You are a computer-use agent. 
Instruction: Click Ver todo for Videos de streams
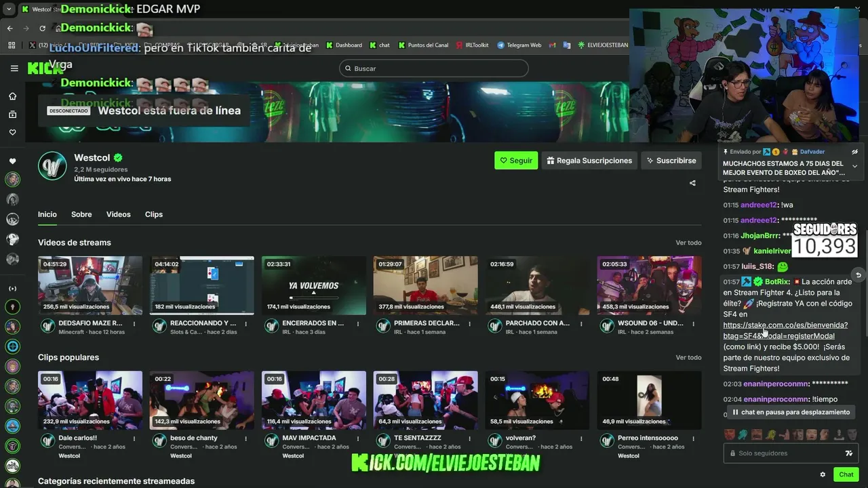[x=688, y=243]
